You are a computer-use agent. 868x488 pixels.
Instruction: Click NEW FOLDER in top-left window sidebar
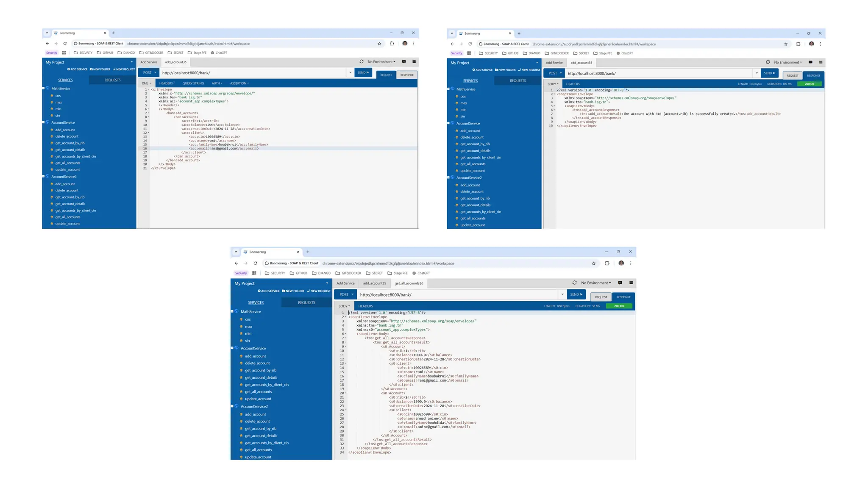click(x=100, y=69)
